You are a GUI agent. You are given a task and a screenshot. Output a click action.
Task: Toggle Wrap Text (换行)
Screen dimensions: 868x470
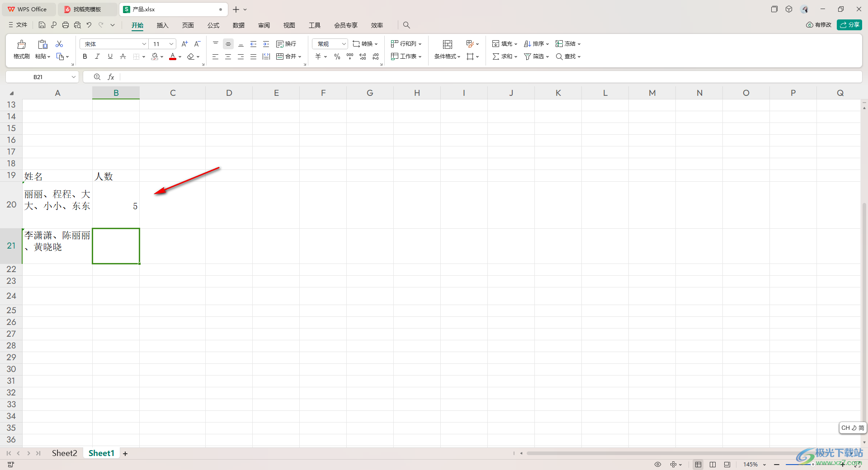pyautogui.click(x=286, y=44)
